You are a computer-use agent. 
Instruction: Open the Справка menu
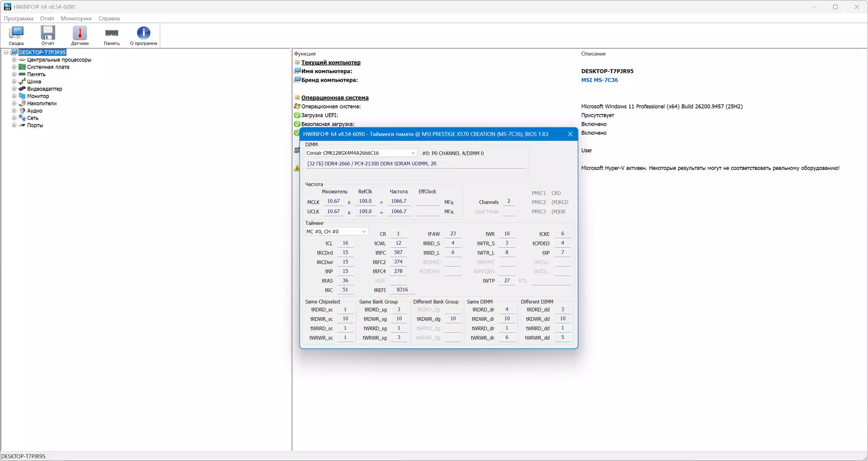click(109, 19)
